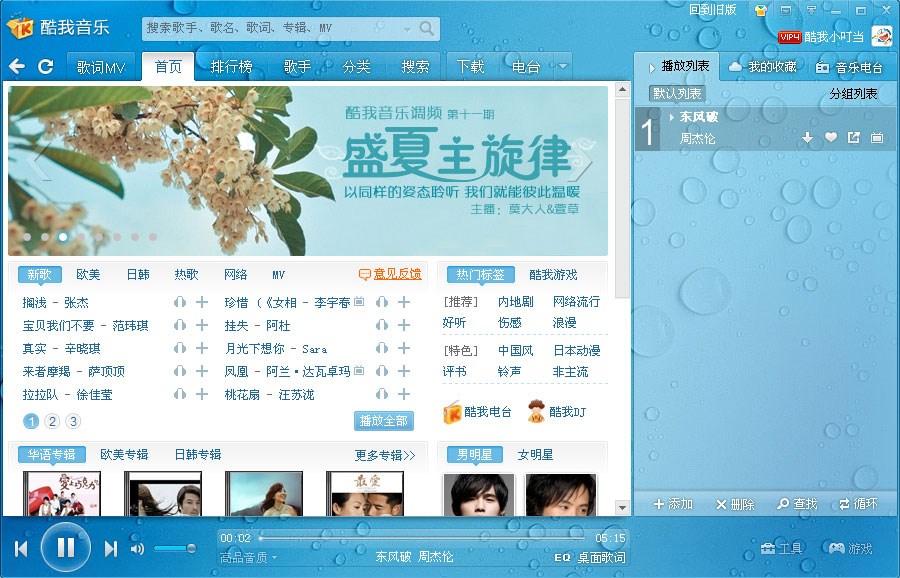The width and height of the screenshot is (900, 578).
Task: Download the song 东风破 via arrow icon
Action: (x=808, y=138)
